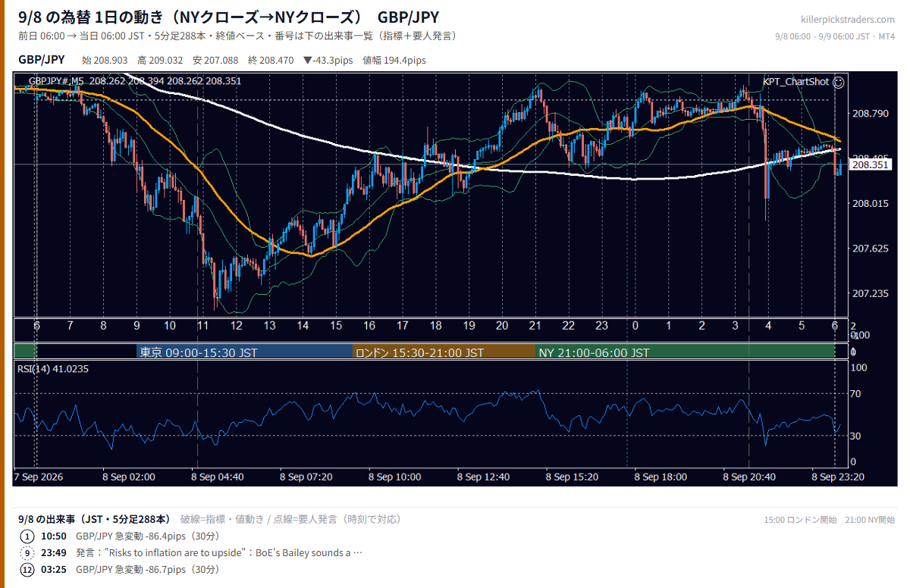This screenshot has width=910, height=588.
Task: Click the '15:00 ロンドン開始' note
Action: point(801,520)
